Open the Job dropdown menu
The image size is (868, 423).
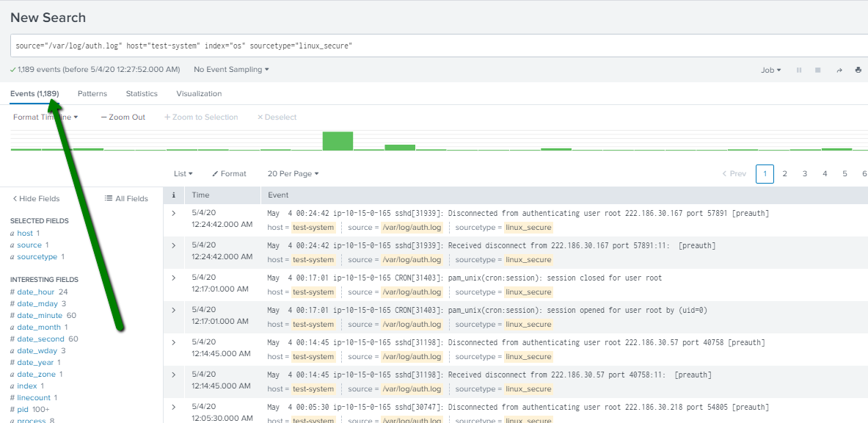[768, 70]
